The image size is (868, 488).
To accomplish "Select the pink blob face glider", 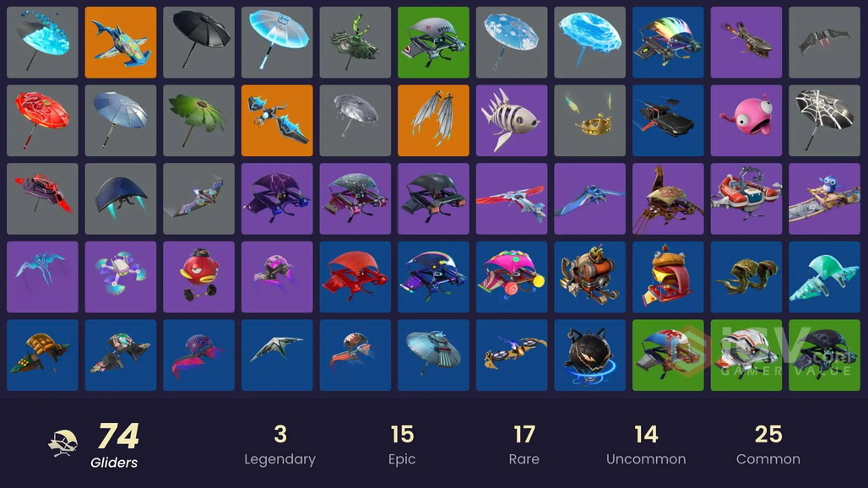I will pyautogui.click(x=746, y=121).
